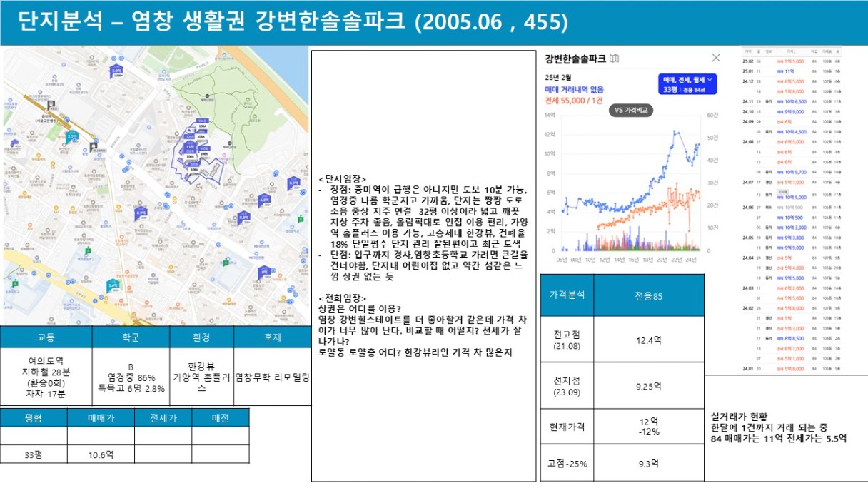Click the 염창무학 리모델링 cell
This screenshot has height=488, width=868.
272,377
